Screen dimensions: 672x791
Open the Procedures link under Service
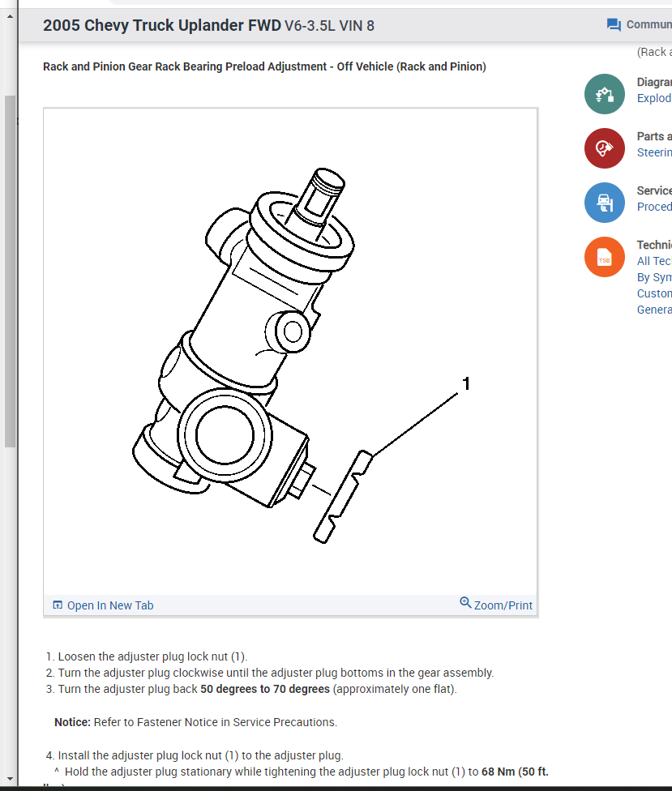click(654, 207)
